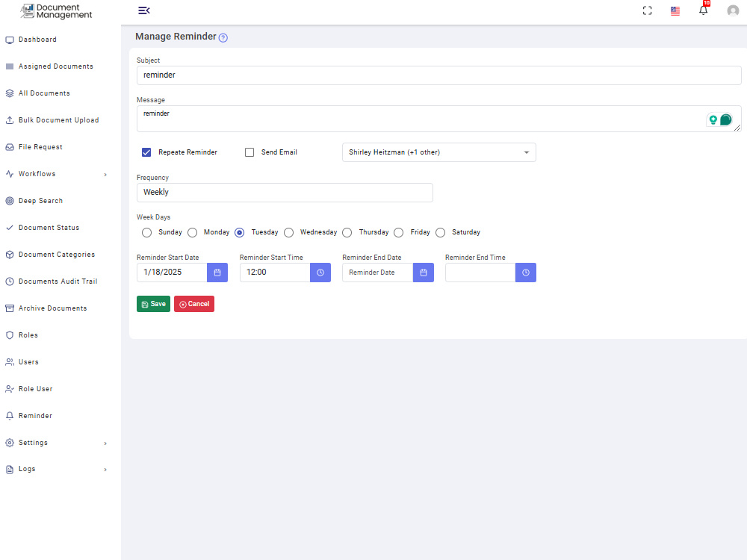Viewport: 747px width, 560px height.
Task: Click the Reminder Start Date field
Action: 172,273
